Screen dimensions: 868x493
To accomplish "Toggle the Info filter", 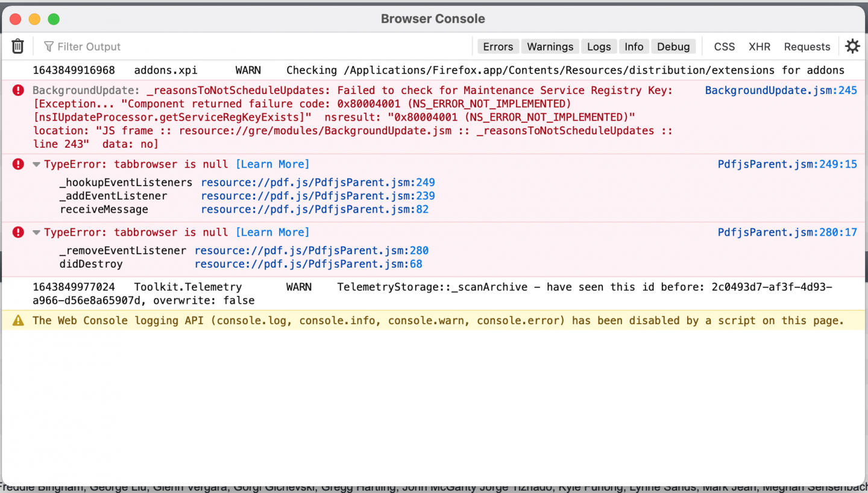I will 634,46.
